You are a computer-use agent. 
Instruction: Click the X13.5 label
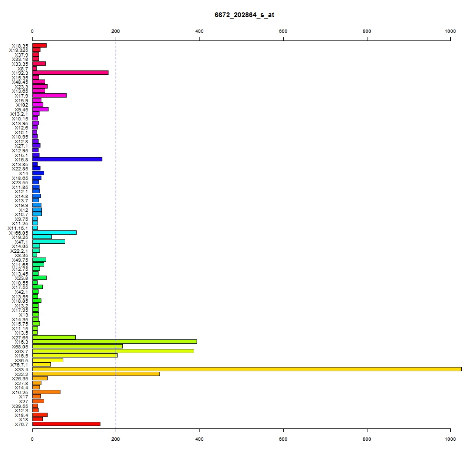point(21,333)
